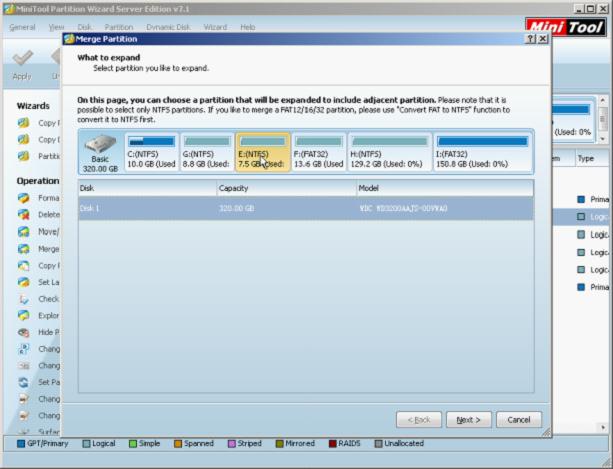Click the Logical legend color swatch
Image resolution: width=613 pixels, height=469 pixels.
coord(86,444)
